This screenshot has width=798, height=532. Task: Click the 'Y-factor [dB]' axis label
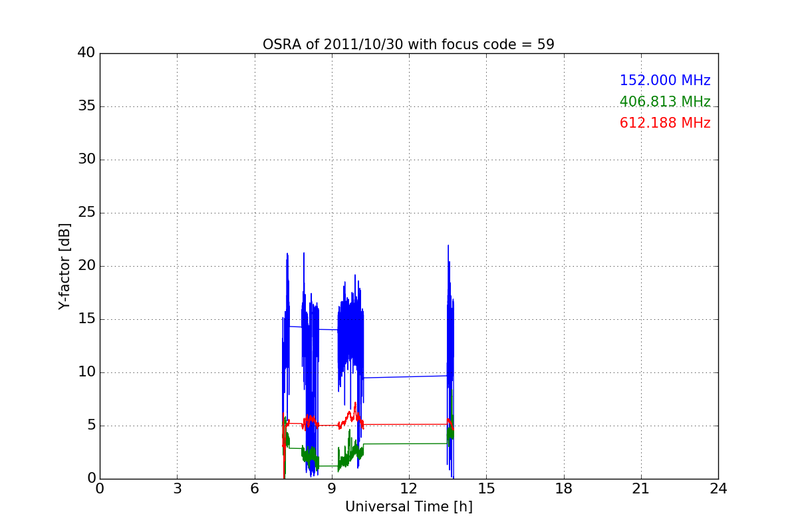(x=65, y=266)
